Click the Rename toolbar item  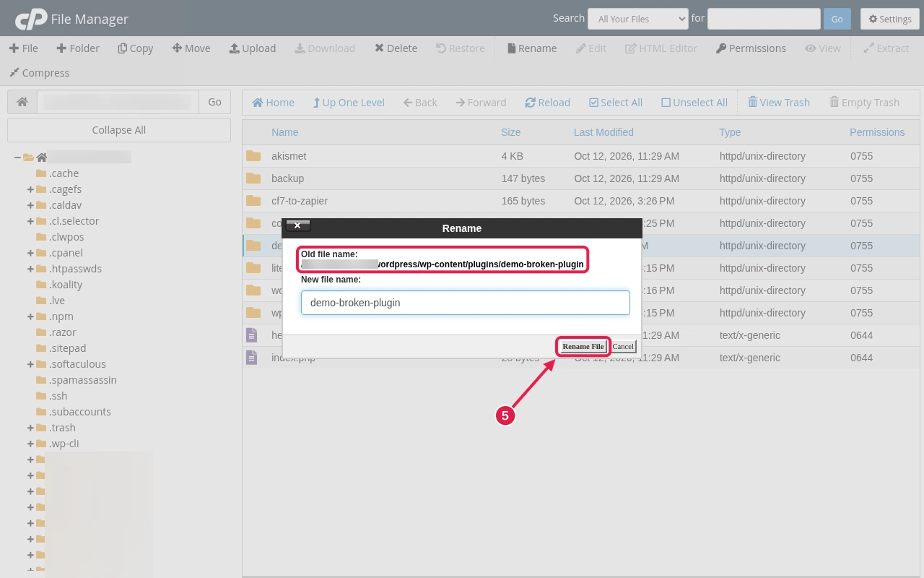point(532,48)
